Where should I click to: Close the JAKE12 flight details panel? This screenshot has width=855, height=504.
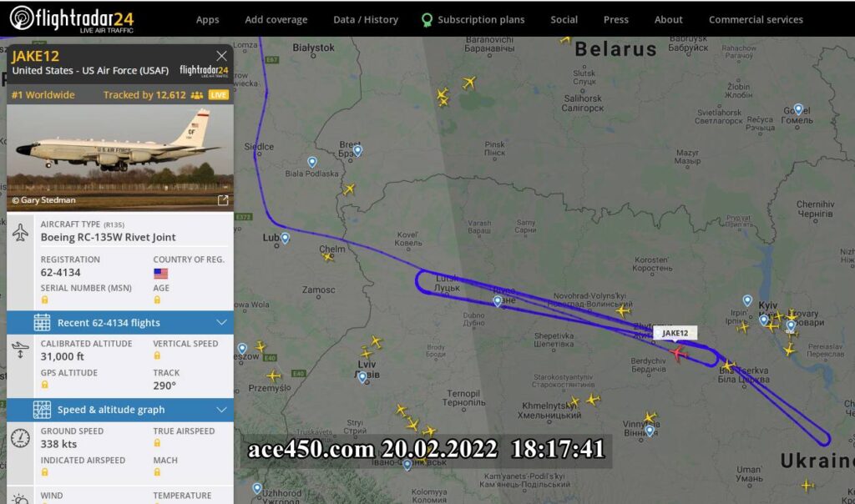point(221,56)
